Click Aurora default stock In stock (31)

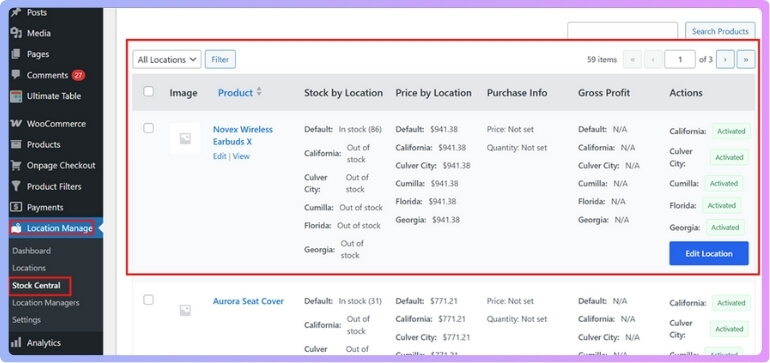click(x=360, y=301)
